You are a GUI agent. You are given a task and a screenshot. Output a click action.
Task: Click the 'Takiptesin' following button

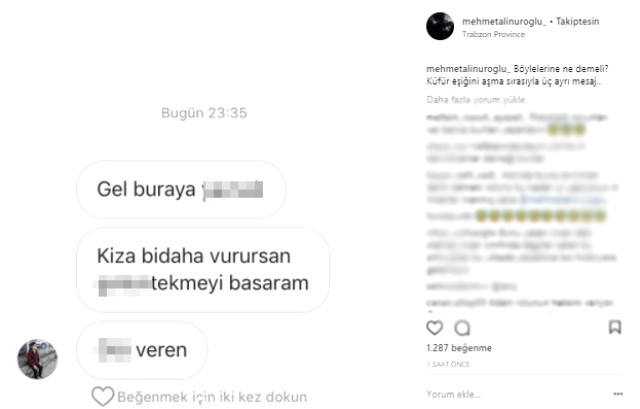[x=578, y=22]
